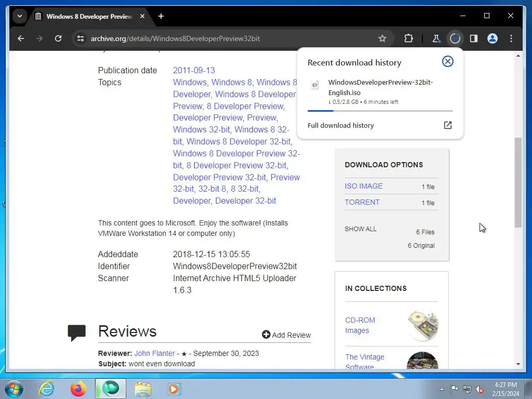
Task: Click the publication date 2011-09-13 link
Action: pyautogui.click(x=194, y=70)
